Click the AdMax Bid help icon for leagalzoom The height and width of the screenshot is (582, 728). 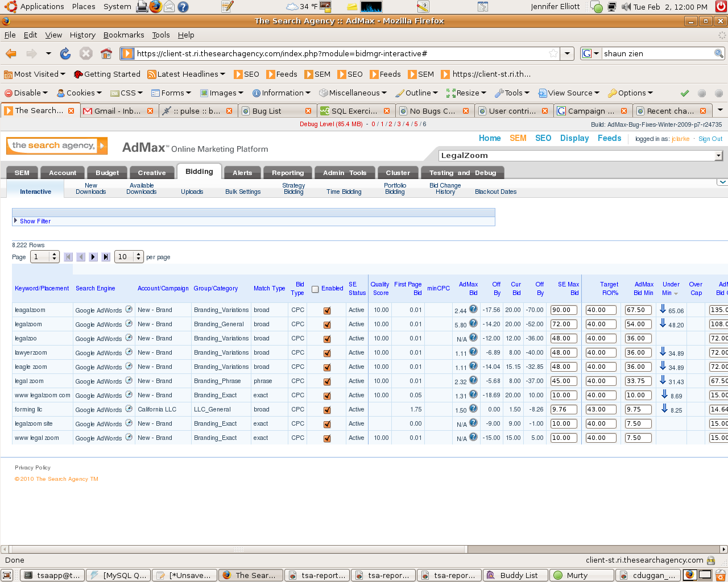(x=473, y=309)
